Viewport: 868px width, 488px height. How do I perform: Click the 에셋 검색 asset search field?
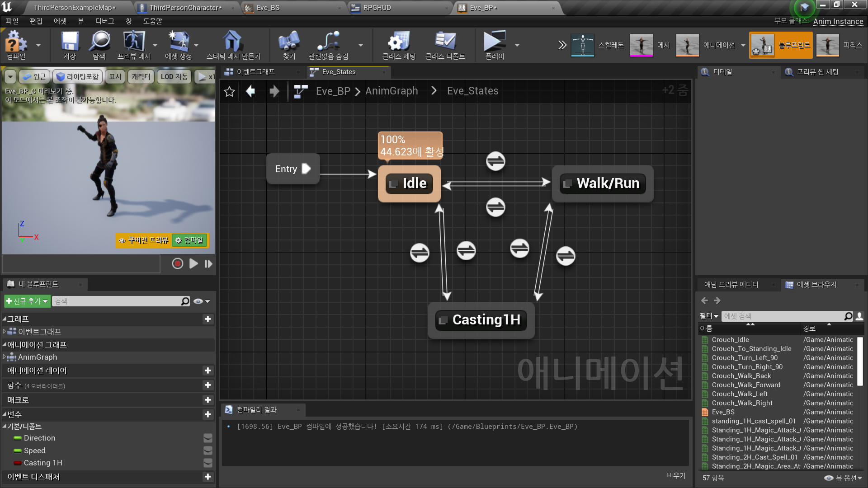coord(782,316)
